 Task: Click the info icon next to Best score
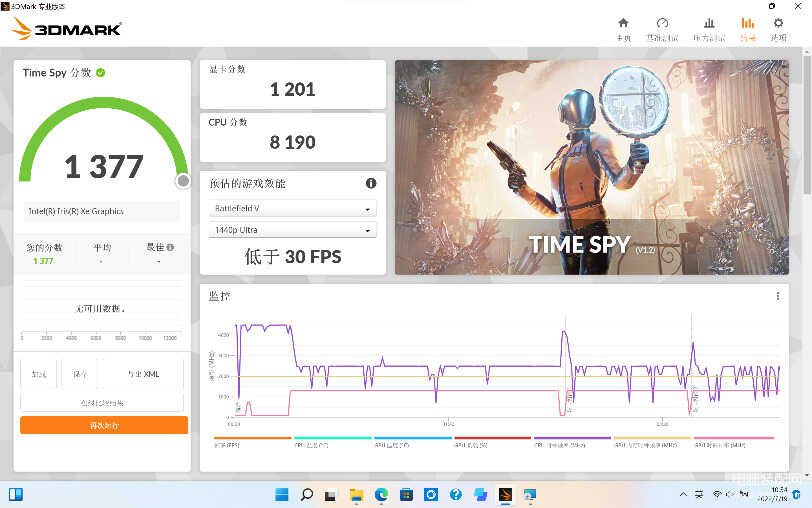(x=170, y=247)
